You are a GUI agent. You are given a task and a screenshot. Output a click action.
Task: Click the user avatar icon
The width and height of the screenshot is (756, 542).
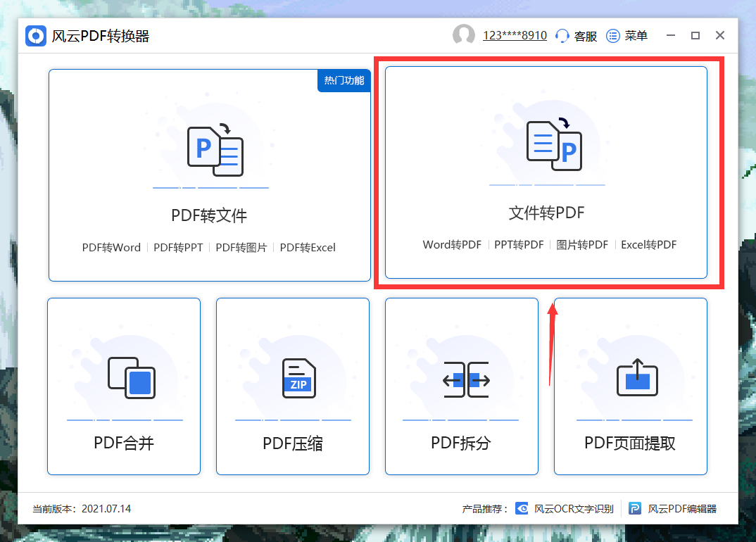coord(463,35)
